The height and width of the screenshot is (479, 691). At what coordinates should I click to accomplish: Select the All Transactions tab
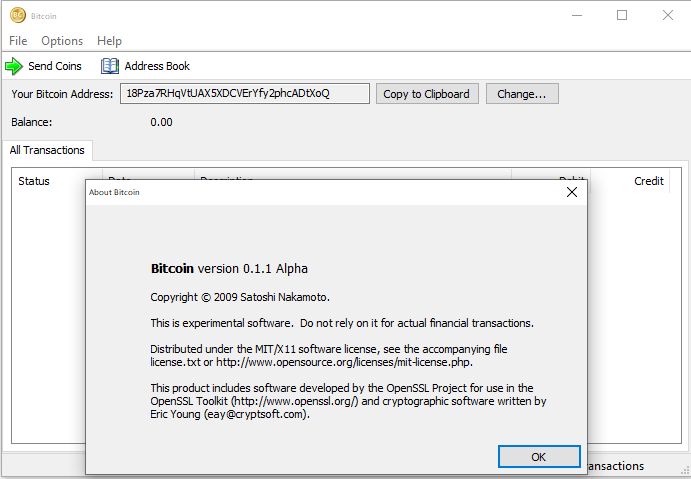click(47, 150)
